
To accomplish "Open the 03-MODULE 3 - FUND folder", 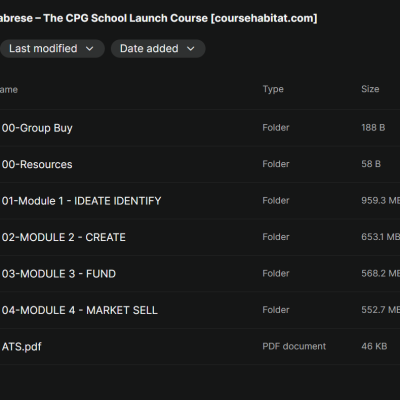I will (59, 274).
